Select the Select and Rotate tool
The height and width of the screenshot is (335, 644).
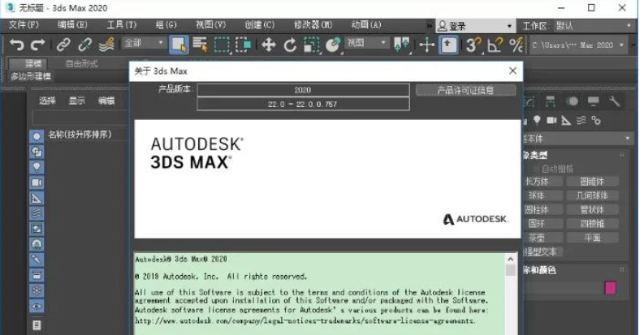(290, 45)
